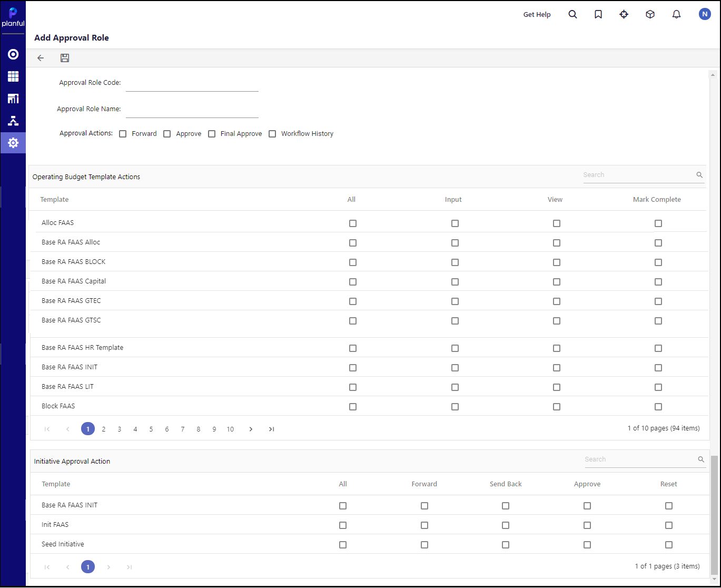Click the cube icon in header
Viewport: 721px width, 588px height.
click(x=650, y=14)
